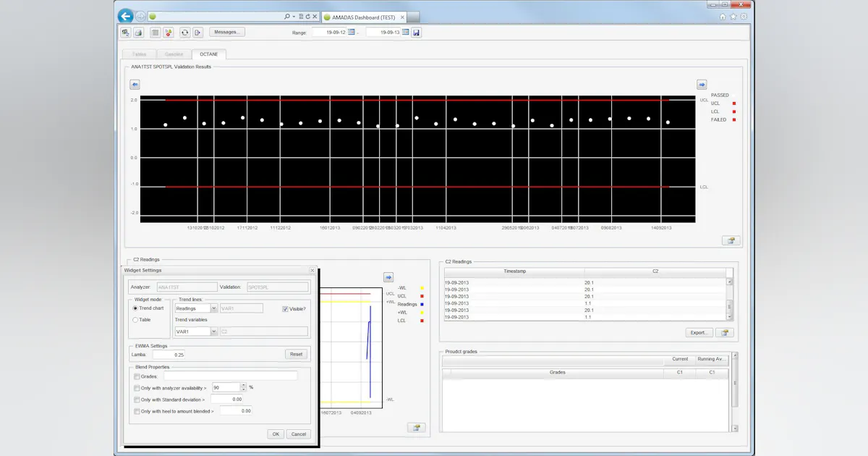Viewport: 868px width, 456px height.
Task: Enable the Grades checkbox
Action: pyautogui.click(x=137, y=376)
